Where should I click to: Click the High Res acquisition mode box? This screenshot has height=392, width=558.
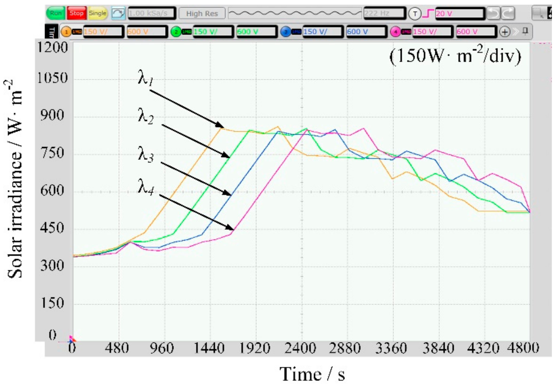click(x=202, y=13)
